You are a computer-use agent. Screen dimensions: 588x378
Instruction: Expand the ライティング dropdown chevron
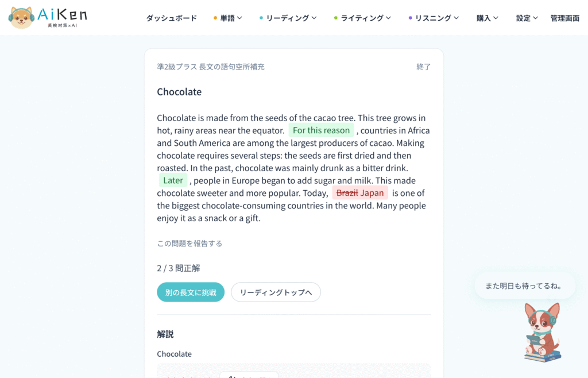389,18
